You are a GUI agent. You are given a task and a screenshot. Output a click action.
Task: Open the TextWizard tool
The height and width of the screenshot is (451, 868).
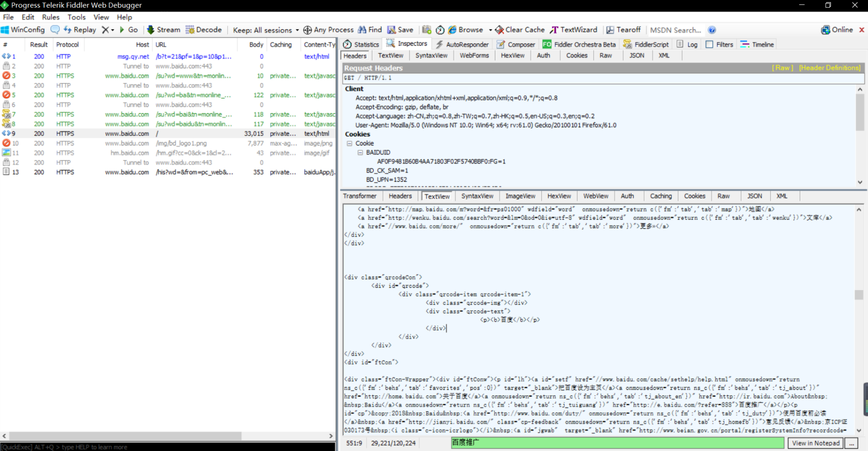pos(574,30)
